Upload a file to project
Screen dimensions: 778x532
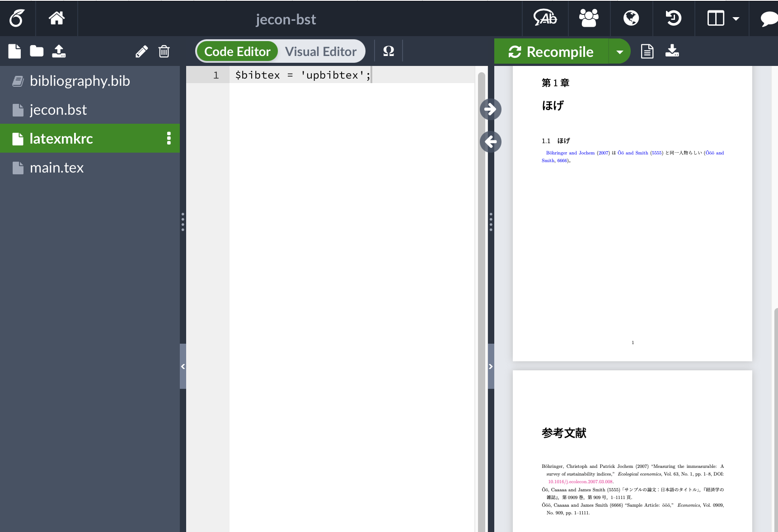tap(59, 51)
